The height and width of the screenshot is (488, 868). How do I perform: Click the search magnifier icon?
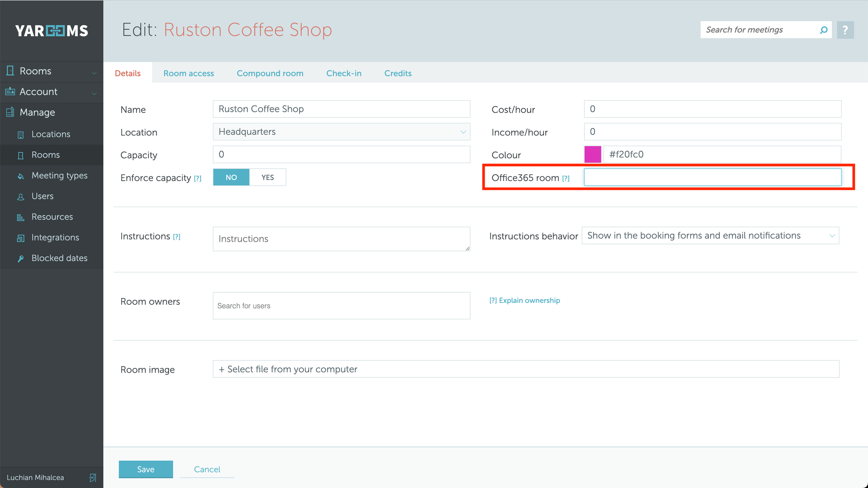[824, 30]
